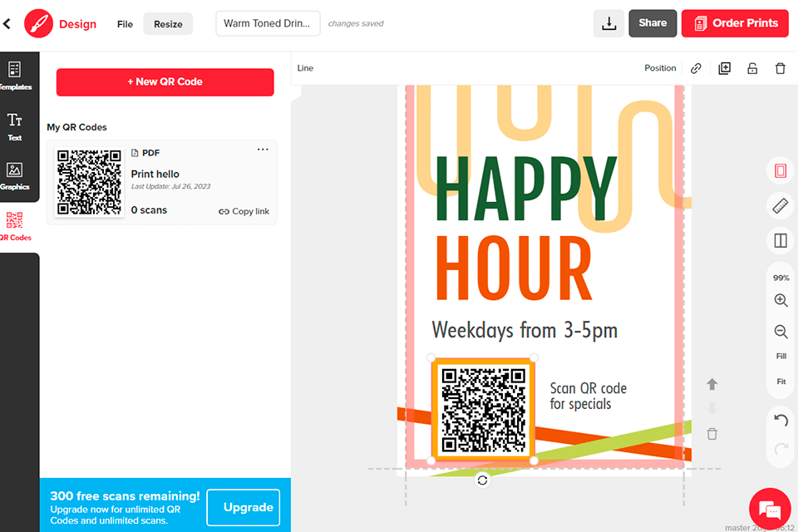Open the QR Codes sidebar panel
798x532 pixels.
(15, 227)
